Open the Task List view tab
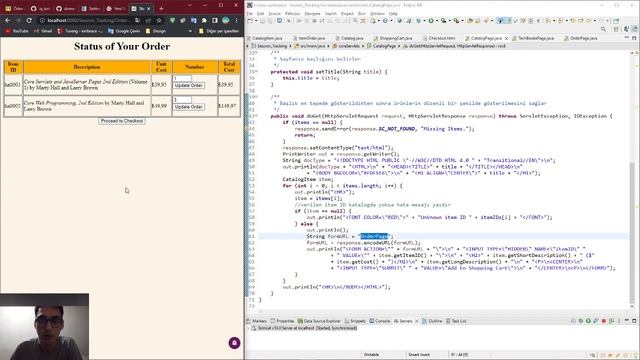This screenshot has height=360, width=640. point(456,321)
